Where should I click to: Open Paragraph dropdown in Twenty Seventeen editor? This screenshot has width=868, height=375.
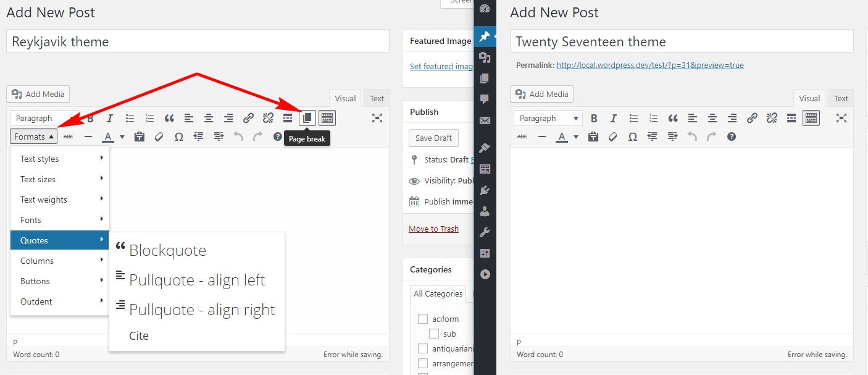pyautogui.click(x=548, y=118)
